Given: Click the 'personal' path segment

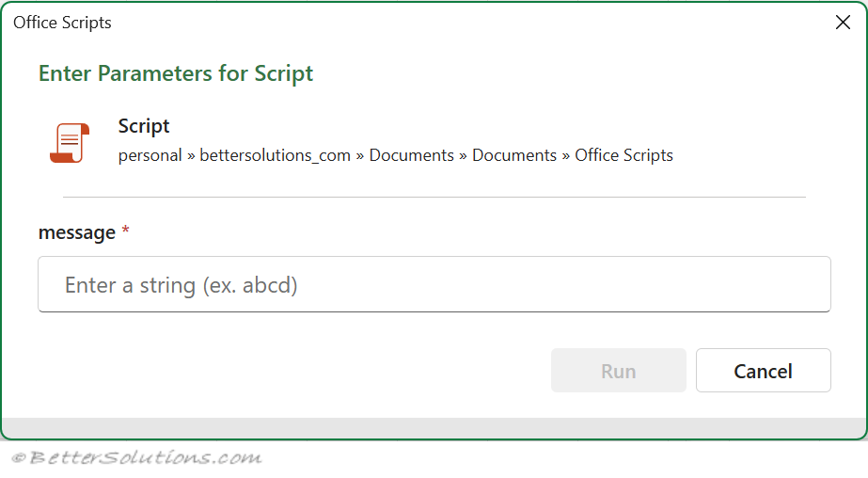Looking at the screenshot, I should pyautogui.click(x=150, y=156).
